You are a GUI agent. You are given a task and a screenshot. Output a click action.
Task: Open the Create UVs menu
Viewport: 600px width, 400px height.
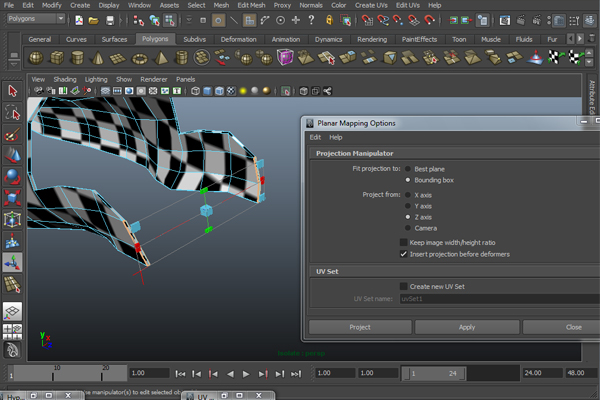(371, 5)
